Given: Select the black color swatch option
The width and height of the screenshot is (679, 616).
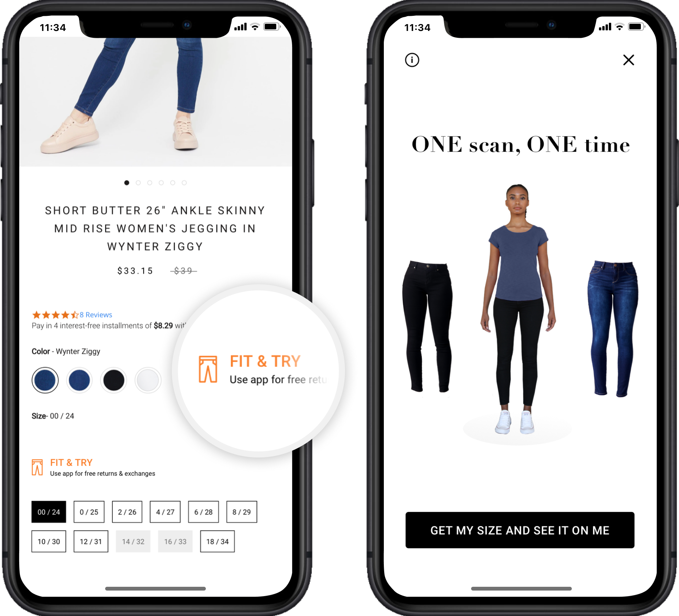Looking at the screenshot, I should [x=113, y=379].
